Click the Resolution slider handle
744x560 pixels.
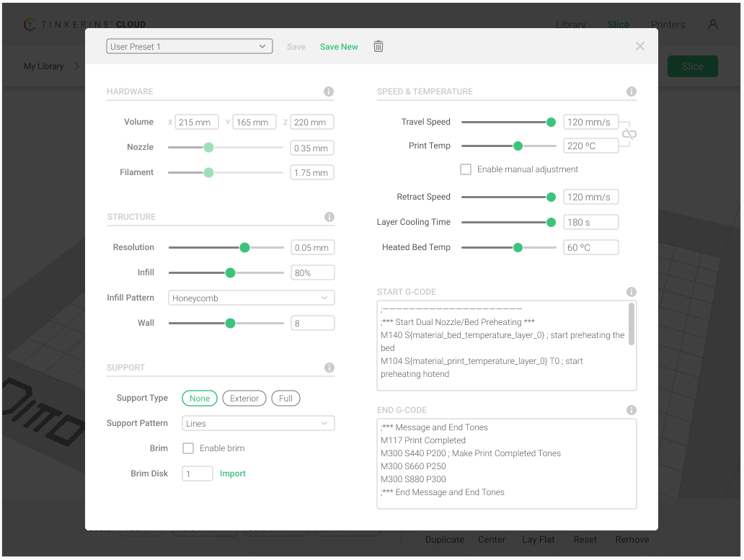click(x=244, y=247)
